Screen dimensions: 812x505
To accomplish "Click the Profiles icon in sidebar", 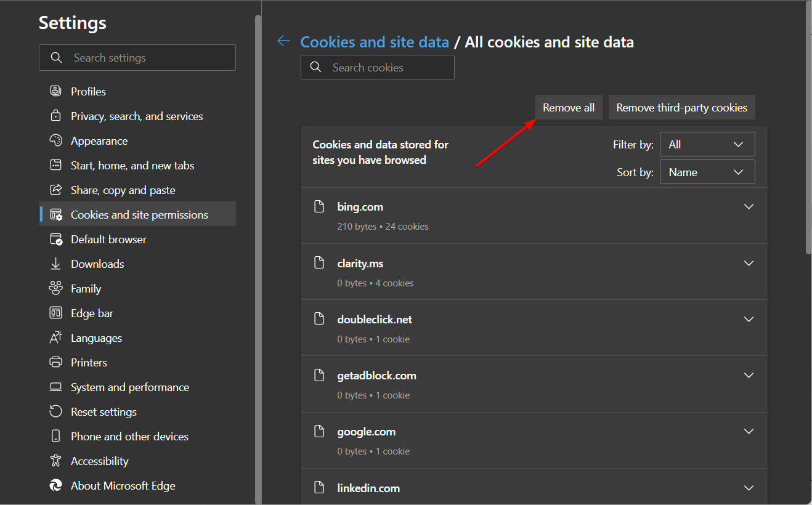I will [56, 91].
